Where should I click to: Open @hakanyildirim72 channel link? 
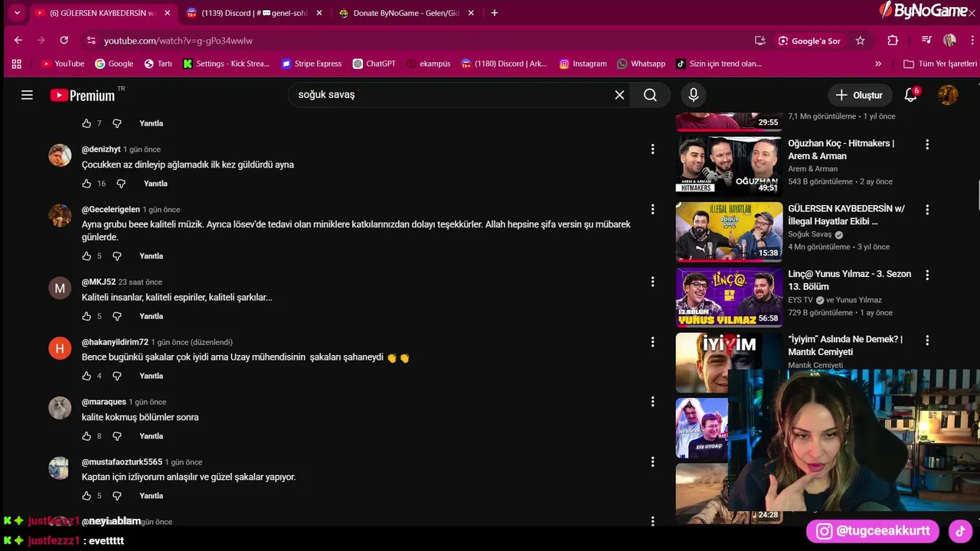point(115,342)
